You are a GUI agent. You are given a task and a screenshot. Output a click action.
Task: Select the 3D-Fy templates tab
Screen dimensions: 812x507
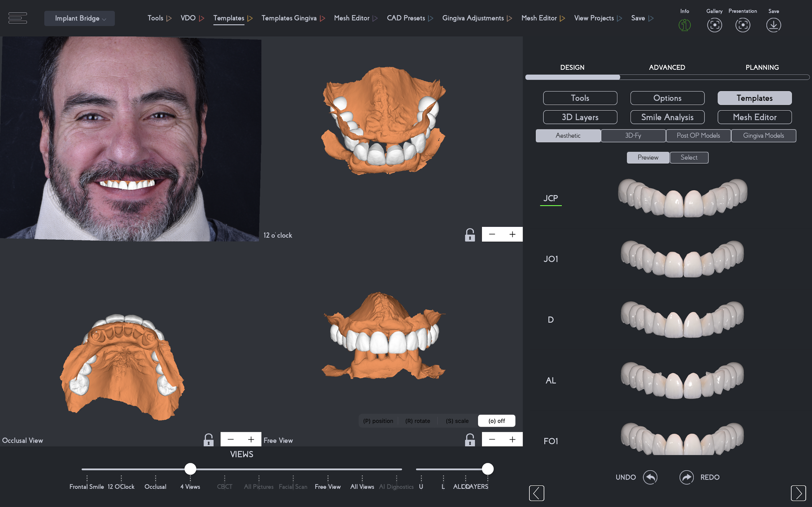[x=633, y=135]
